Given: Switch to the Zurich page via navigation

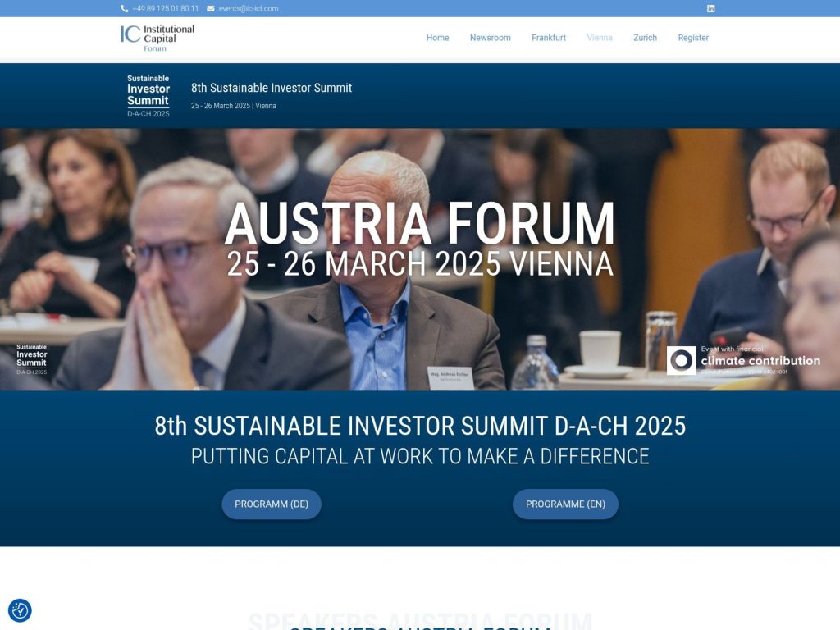Looking at the screenshot, I should tap(645, 38).
